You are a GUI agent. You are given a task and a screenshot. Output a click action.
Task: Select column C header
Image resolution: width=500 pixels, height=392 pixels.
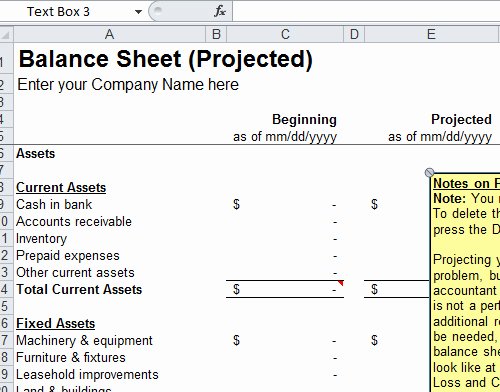coord(285,34)
